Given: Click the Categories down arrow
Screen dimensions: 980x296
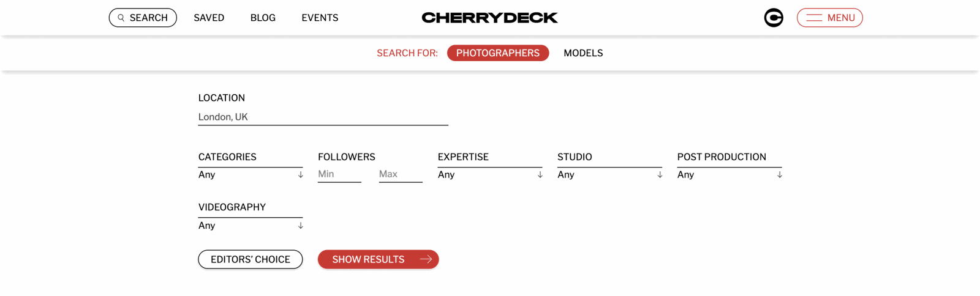Looking at the screenshot, I should pyautogui.click(x=300, y=175).
